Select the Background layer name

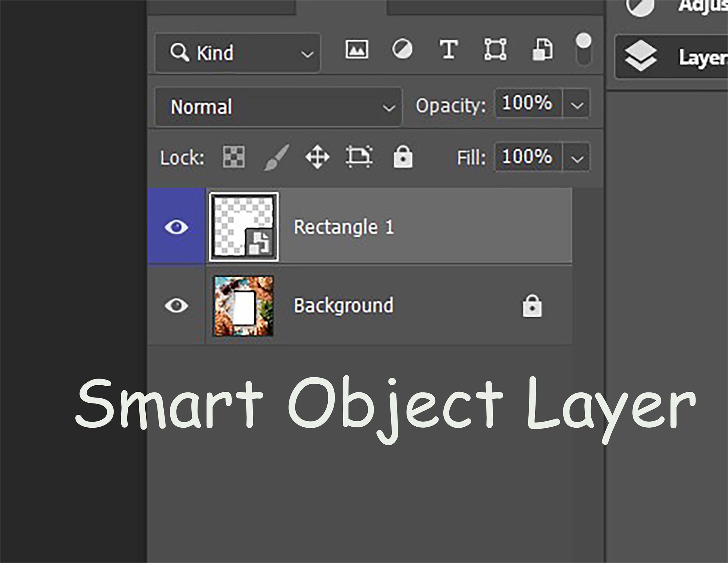344,306
